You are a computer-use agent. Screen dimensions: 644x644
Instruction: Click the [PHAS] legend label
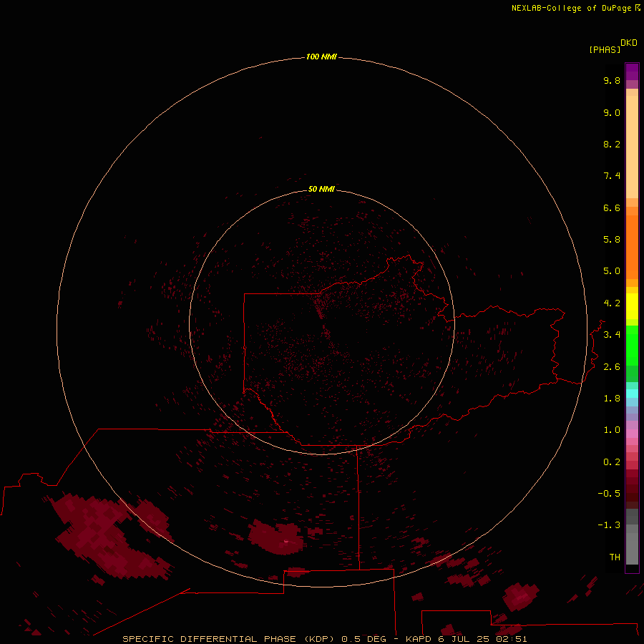pos(605,49)
